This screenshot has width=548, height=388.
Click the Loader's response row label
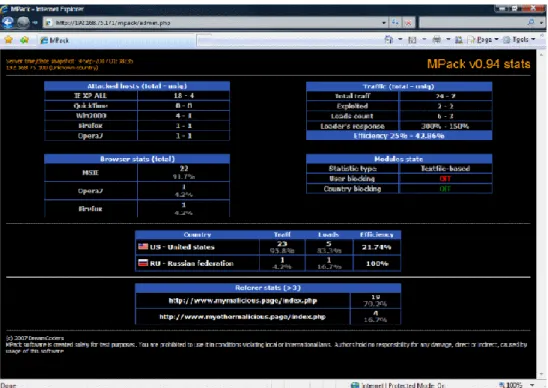click(352, 126)
